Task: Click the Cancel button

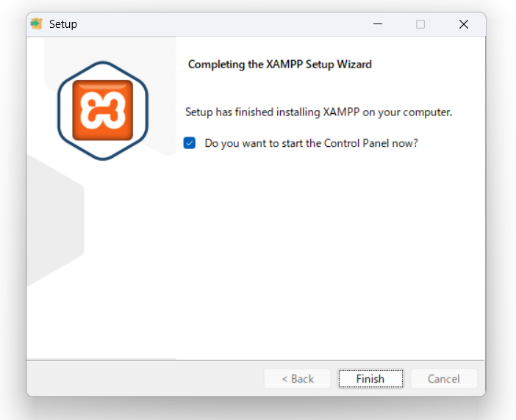Action: tap(443, 379)
